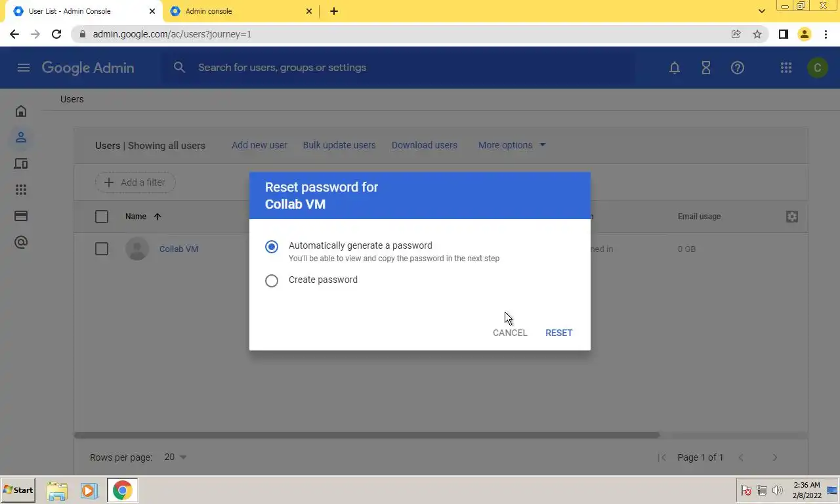Screen dimensions: 840x504
Task: Switch to the Admin console tab
Action: (240, 11)
